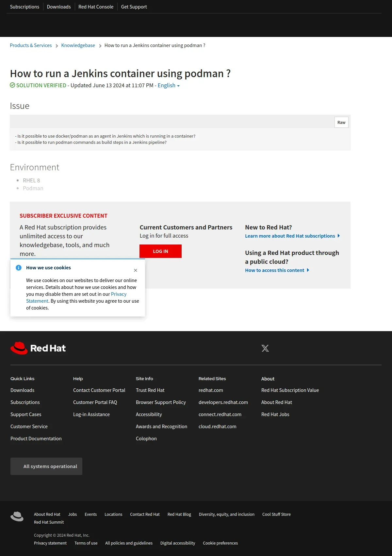Click the RHEL 8 environment item
The image size is (392, 556).
31,180
